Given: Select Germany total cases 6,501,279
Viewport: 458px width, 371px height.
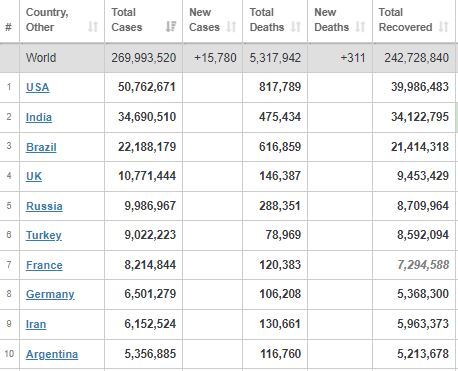Looking at the screenshot, I should [150, 294].
